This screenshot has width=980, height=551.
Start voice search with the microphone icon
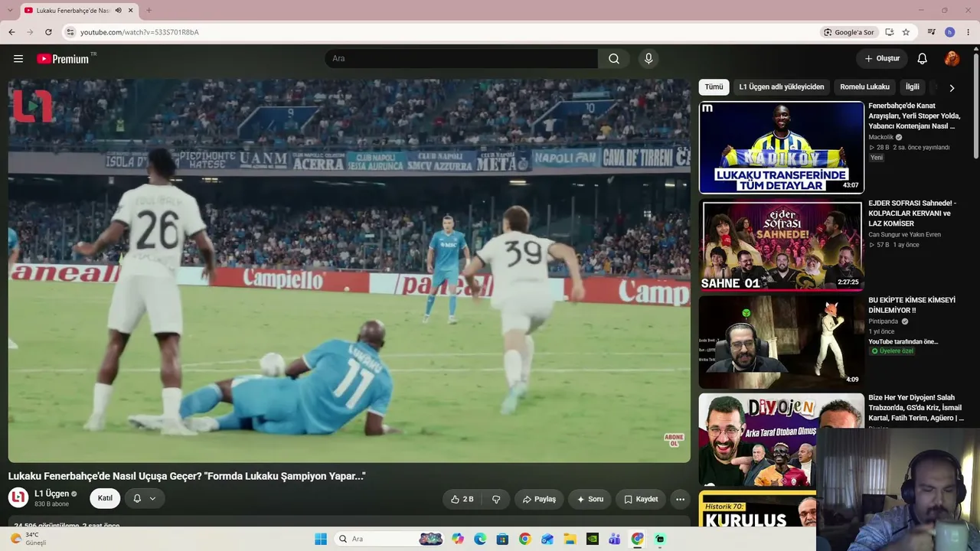(x=648, y=59)
